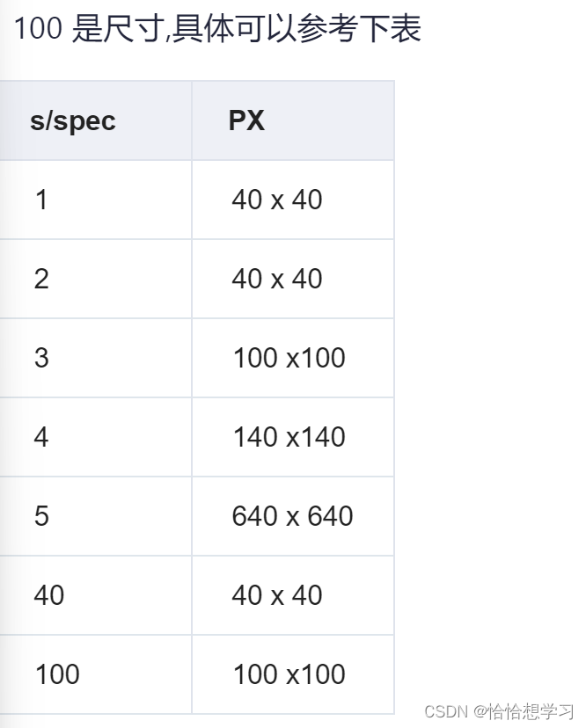
Task: Select the s/spec cell showing 100
Action: (x=95, y=674)
